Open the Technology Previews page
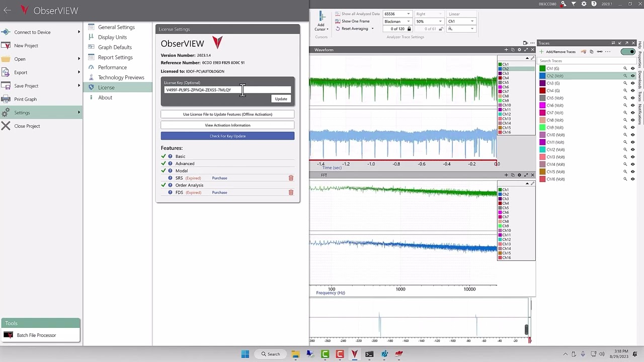 click(117, 77)
